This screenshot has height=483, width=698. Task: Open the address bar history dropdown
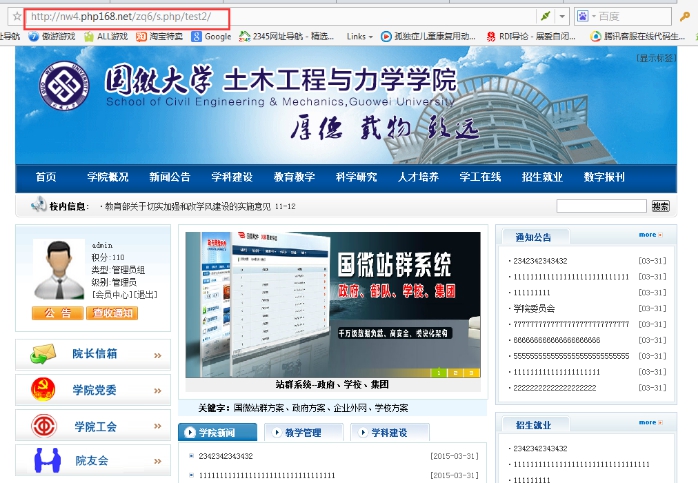coord(562,17)
